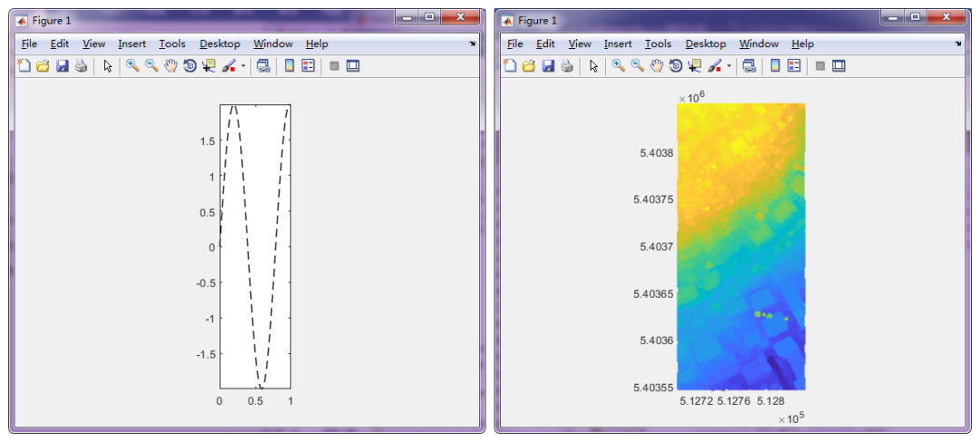980x442 pixels.
Task: Minimize the right Figure 1 window
Action: (x=894, y=17)
